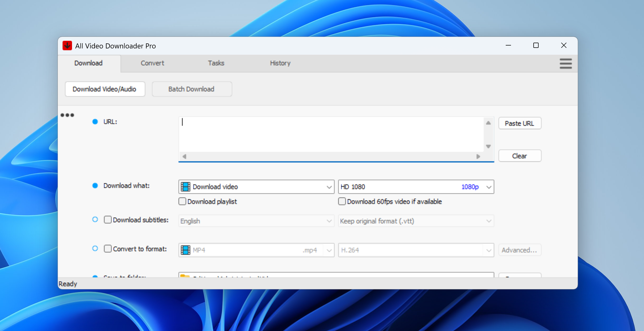Click the Advanced... button
The image size is (644, 331).
click(520, 250)
